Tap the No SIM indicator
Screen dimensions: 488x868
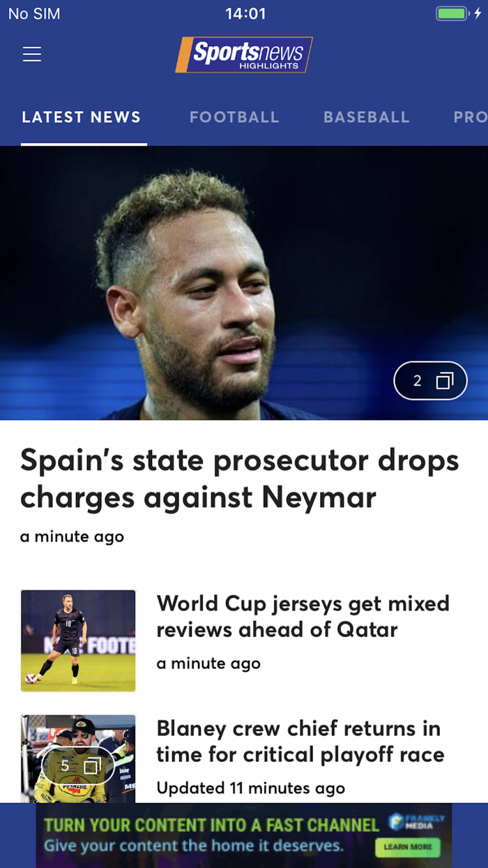point(33,13)
